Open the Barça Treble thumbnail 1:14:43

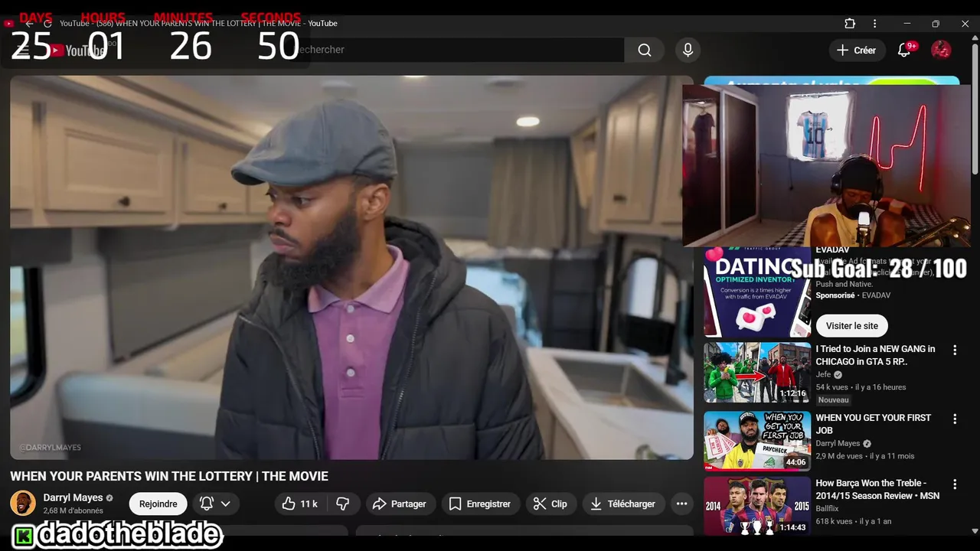click(757, 506)
